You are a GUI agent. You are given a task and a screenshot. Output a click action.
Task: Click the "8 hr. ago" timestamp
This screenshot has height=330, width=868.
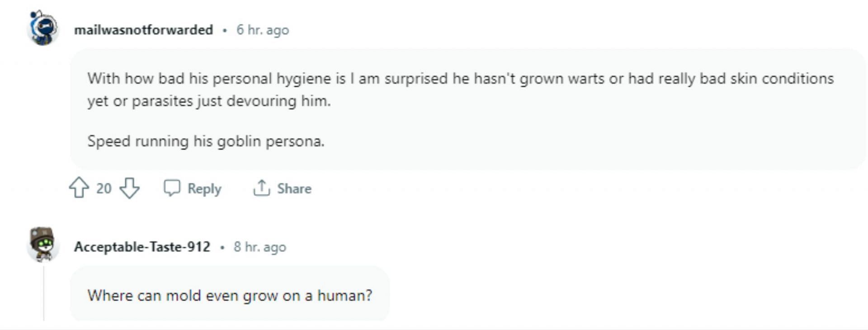[259, 247]
